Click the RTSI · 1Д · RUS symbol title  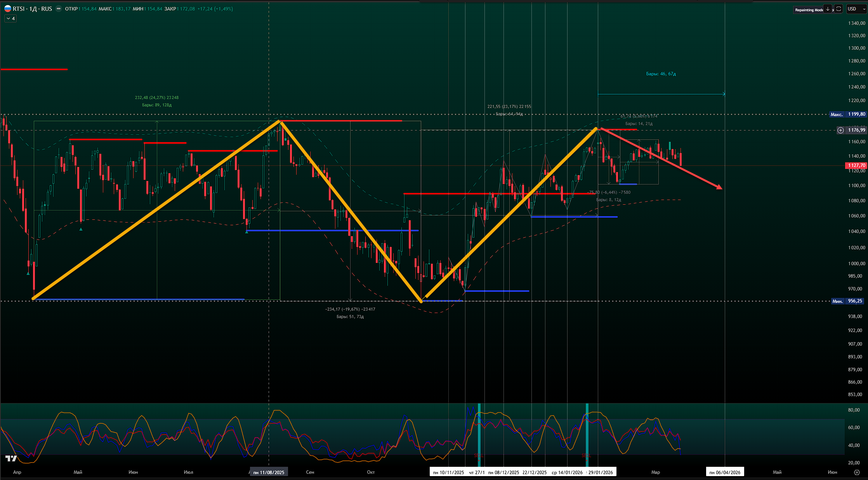[32, 9]
